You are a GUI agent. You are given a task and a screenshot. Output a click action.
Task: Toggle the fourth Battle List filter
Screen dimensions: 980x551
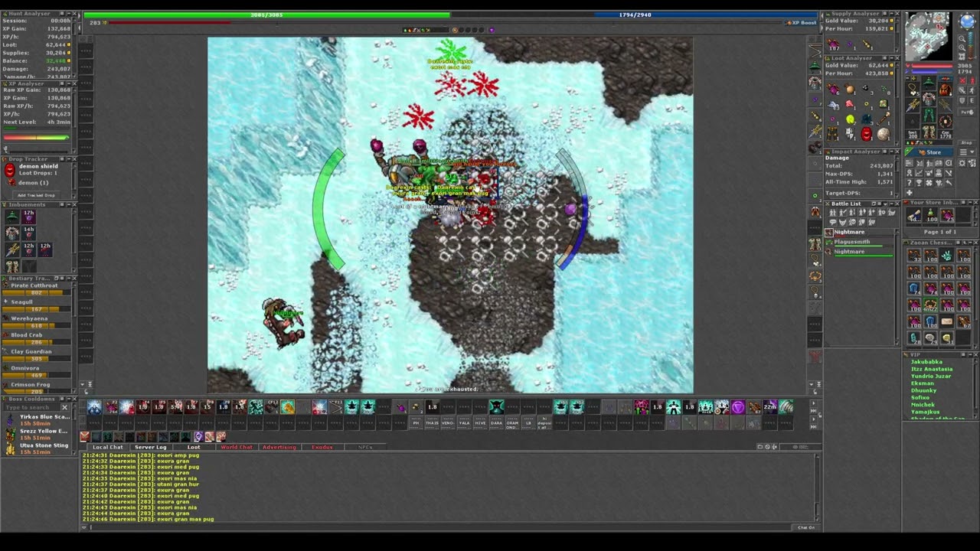862,212
